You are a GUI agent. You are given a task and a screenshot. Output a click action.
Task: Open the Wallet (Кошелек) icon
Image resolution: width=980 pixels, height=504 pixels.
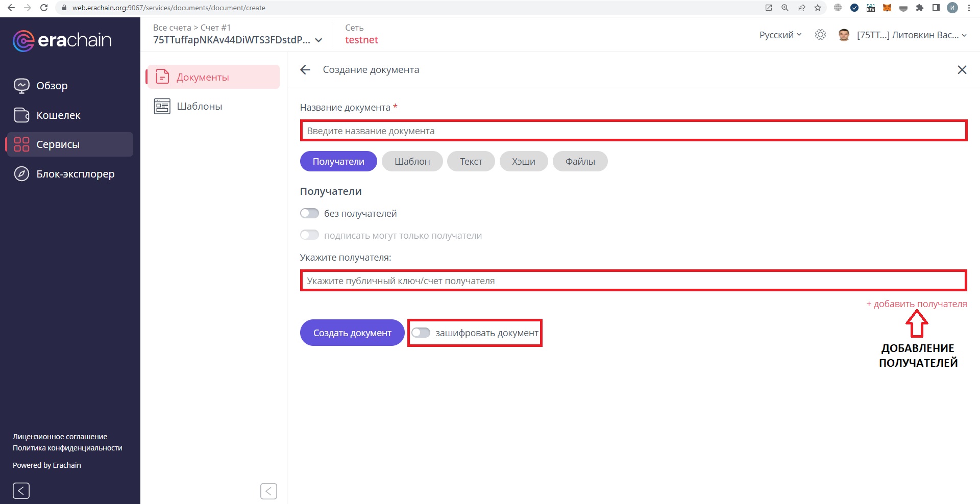point(21,115)
